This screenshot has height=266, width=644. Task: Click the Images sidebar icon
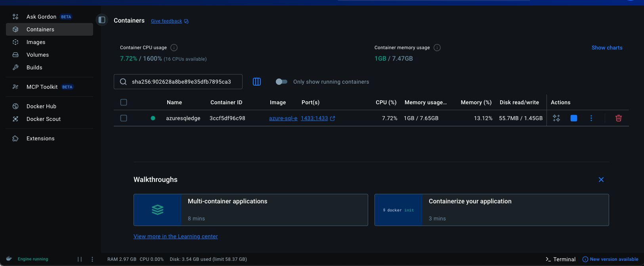pos(15,42)
